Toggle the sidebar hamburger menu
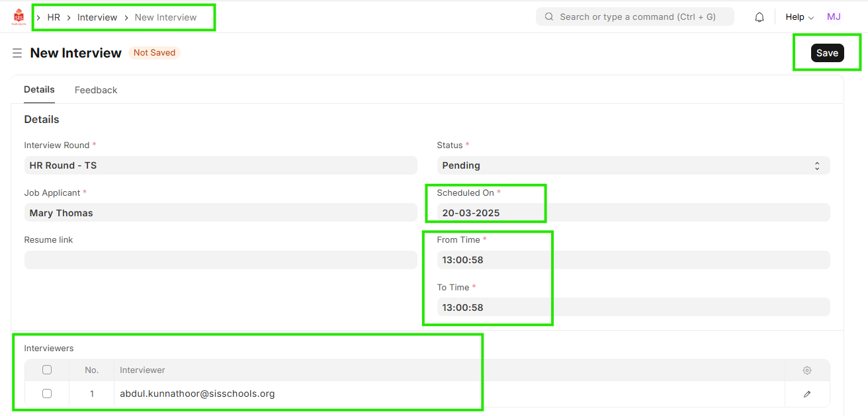Viewport: 868px width, 416px height. [17, 53]
